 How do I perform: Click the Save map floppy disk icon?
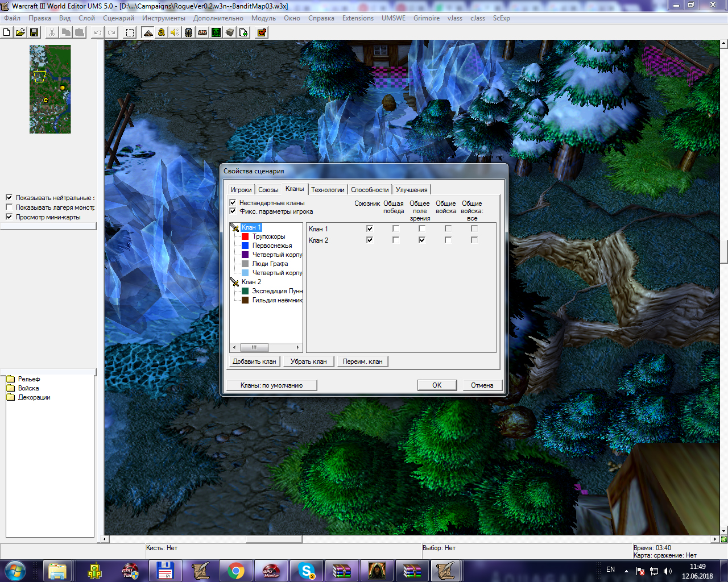coord(34,32)
